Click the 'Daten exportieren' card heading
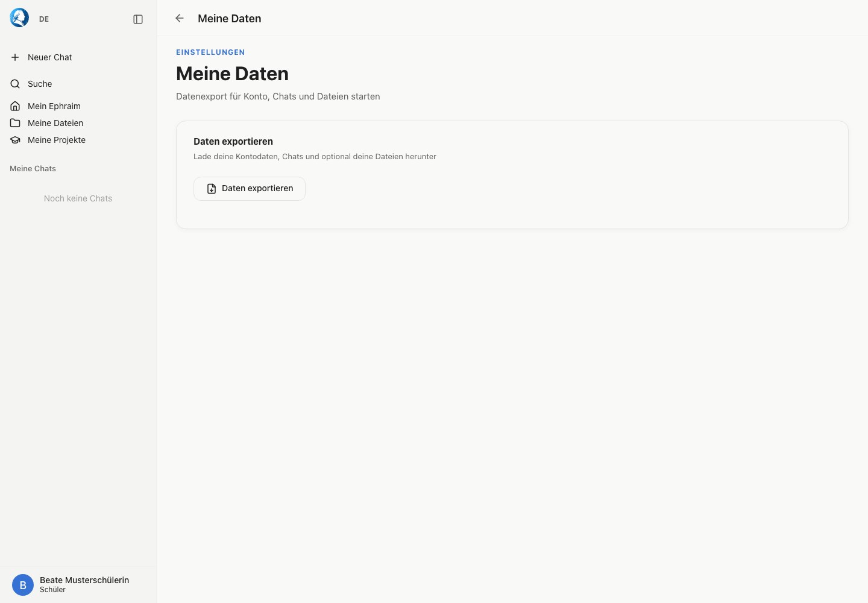 click(233, 142)
